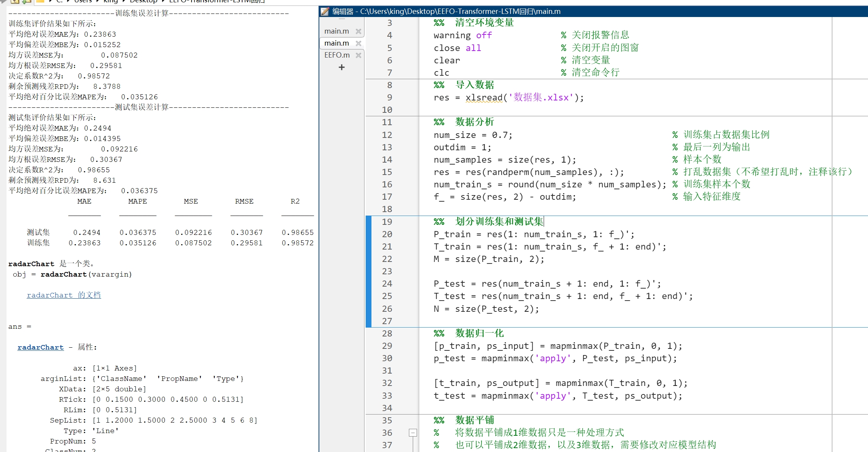Click the 'PropNum: 5' property row
This screenshot has width=868, height=452.
(x=73, y=441)
